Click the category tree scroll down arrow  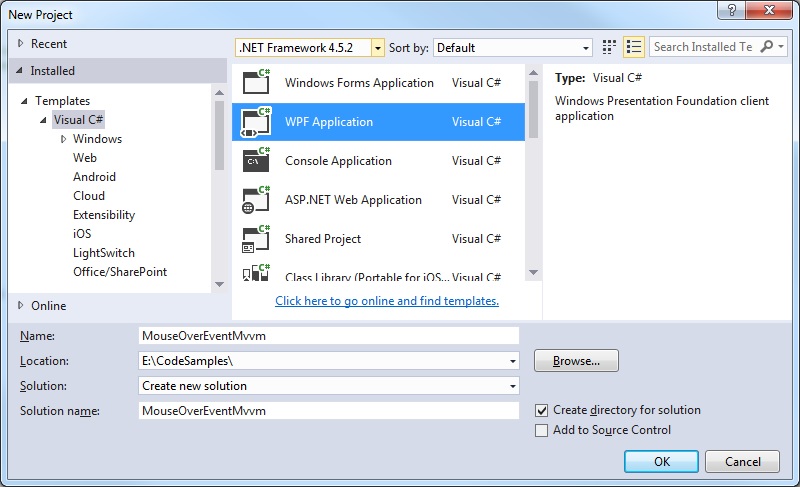tap(219, 284)
